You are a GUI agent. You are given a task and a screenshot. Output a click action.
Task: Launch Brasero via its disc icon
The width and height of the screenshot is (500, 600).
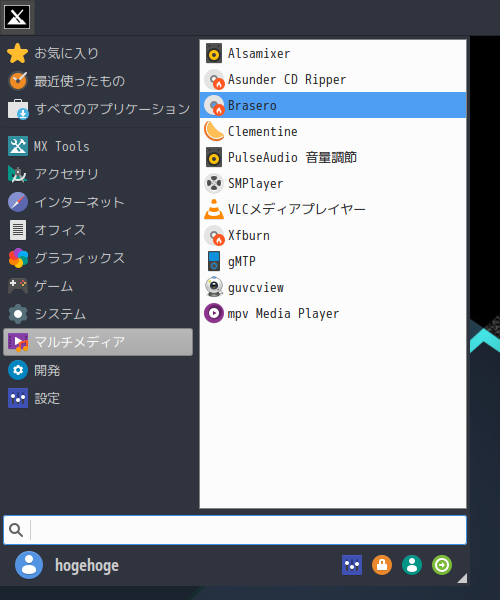click(214, 105)
